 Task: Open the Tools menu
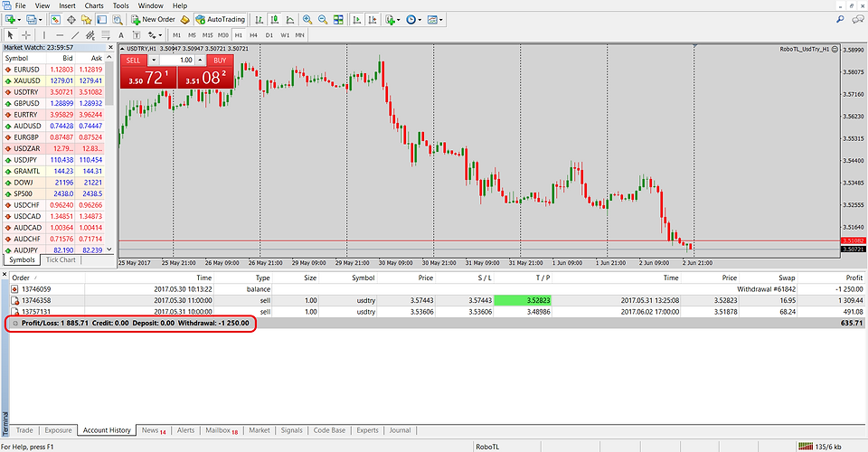[x=120, y=5]
